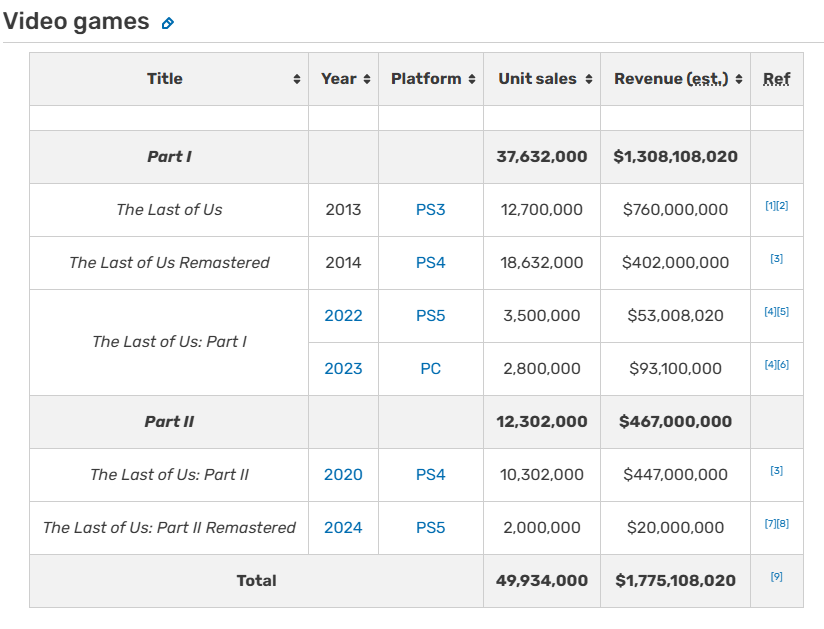Open PS4 link in The Last of Us: Part II row
Screen dimensions: 824x629
(430, 475)
